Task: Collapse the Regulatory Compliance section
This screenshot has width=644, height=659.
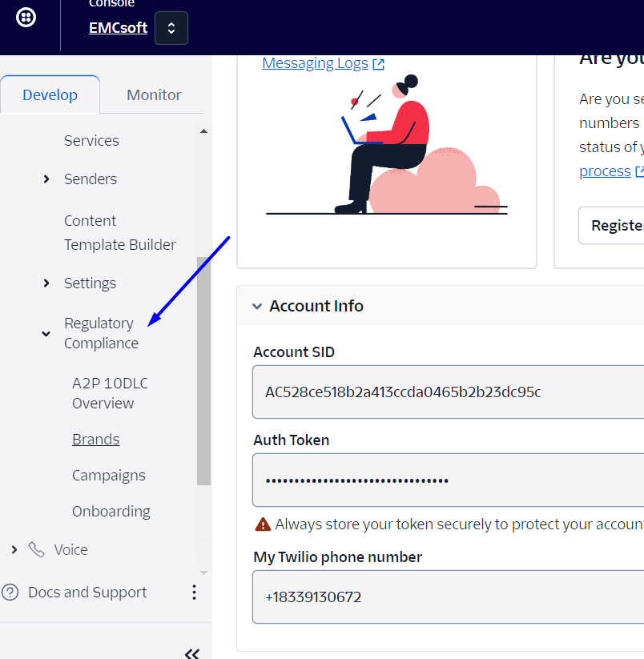Action: pyautogui.click(x=46, y=334)
